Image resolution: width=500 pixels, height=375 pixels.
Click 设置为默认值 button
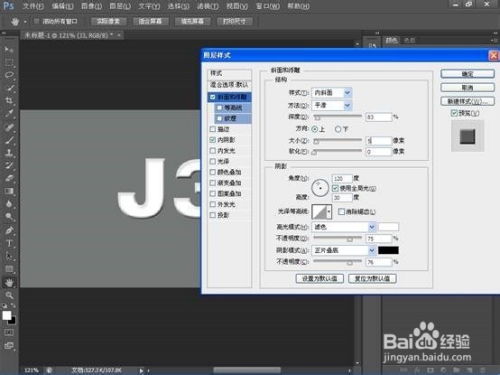point(320,278)
